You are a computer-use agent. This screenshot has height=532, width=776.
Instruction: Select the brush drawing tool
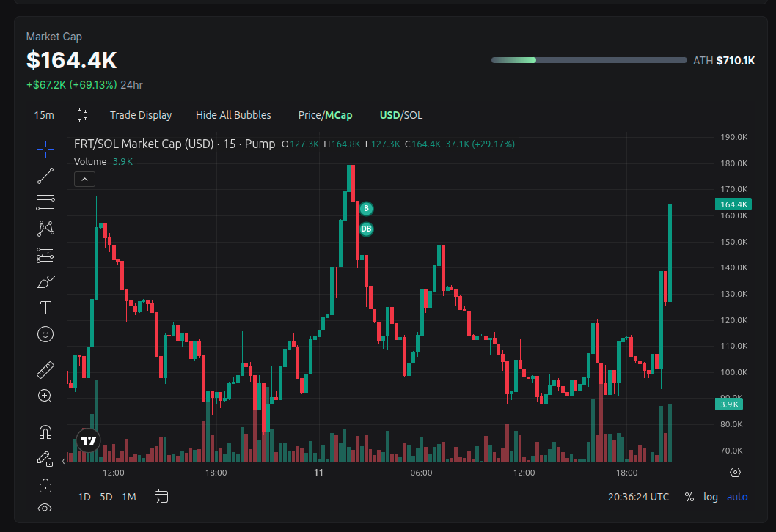[x=45, y=281]
